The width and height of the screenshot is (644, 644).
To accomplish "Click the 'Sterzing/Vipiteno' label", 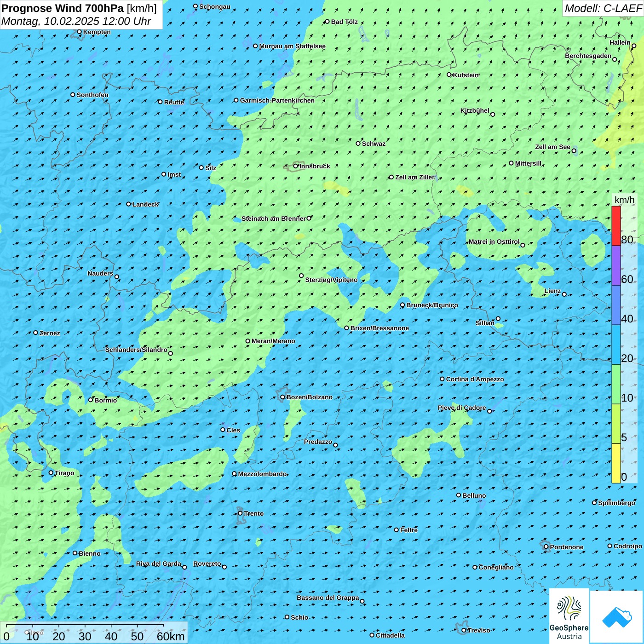I will click(331, 280).
